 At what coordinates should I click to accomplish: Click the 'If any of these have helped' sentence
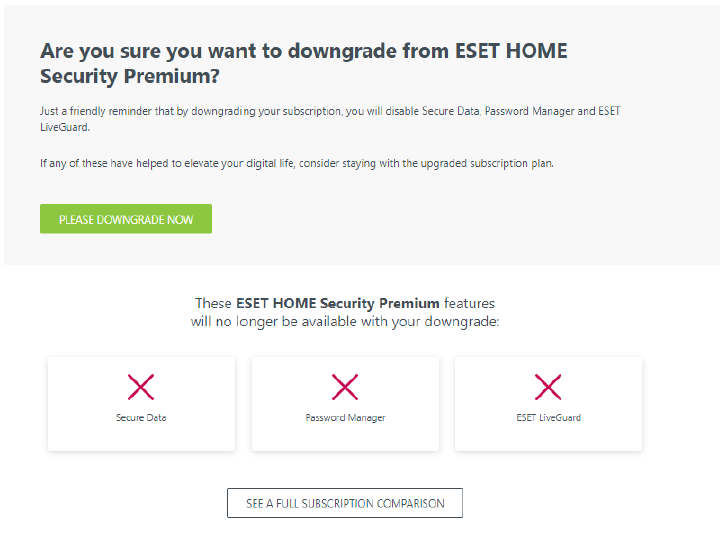[296, 163]
